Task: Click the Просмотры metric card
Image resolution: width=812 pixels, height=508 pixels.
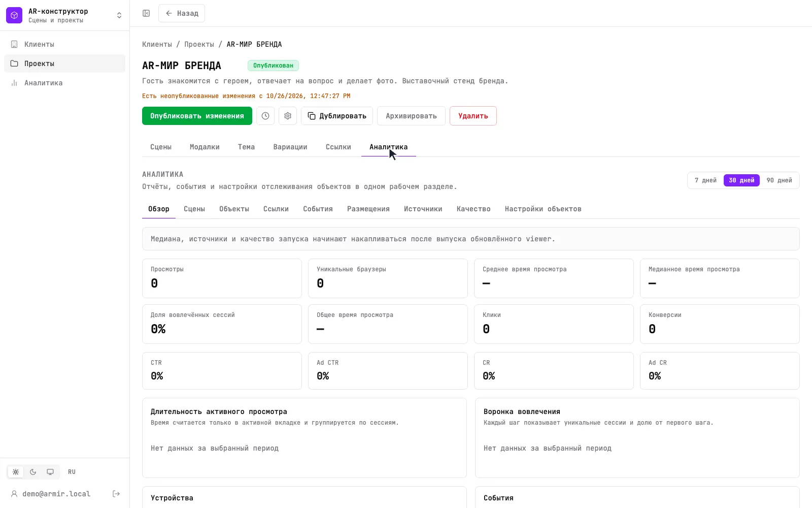Action: tap(222, 278)
